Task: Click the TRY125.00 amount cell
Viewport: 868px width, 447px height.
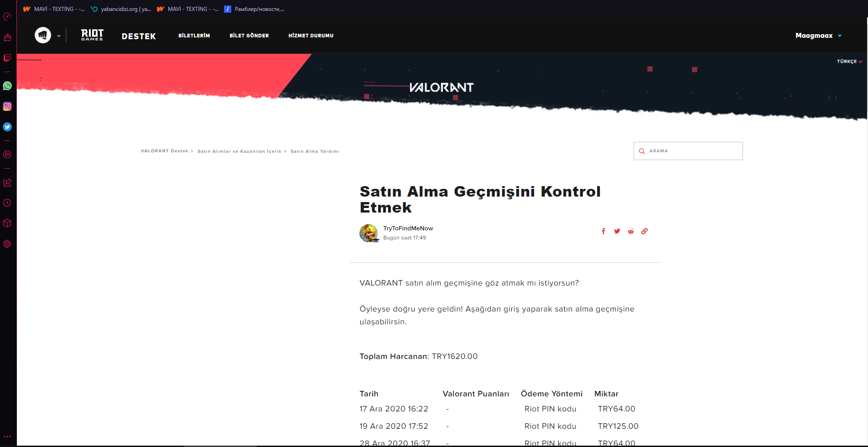Action: tap(618, 426)
